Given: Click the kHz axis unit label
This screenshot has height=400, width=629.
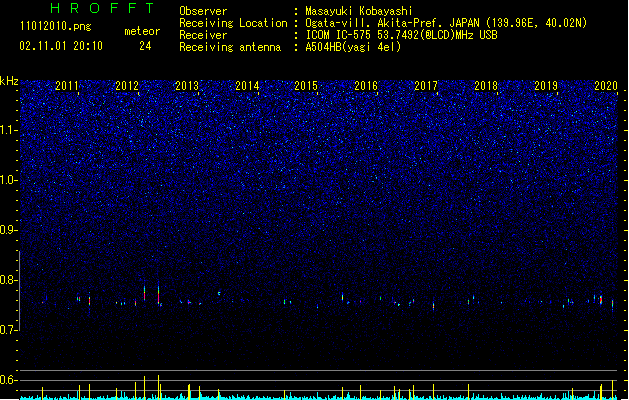Looking at the screenshot, I should tap(9, 81).
